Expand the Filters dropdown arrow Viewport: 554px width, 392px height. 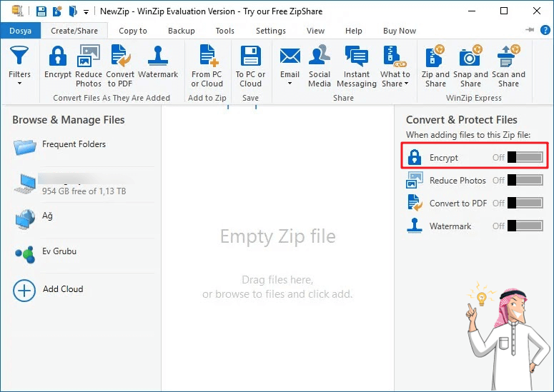click(19, 84)
